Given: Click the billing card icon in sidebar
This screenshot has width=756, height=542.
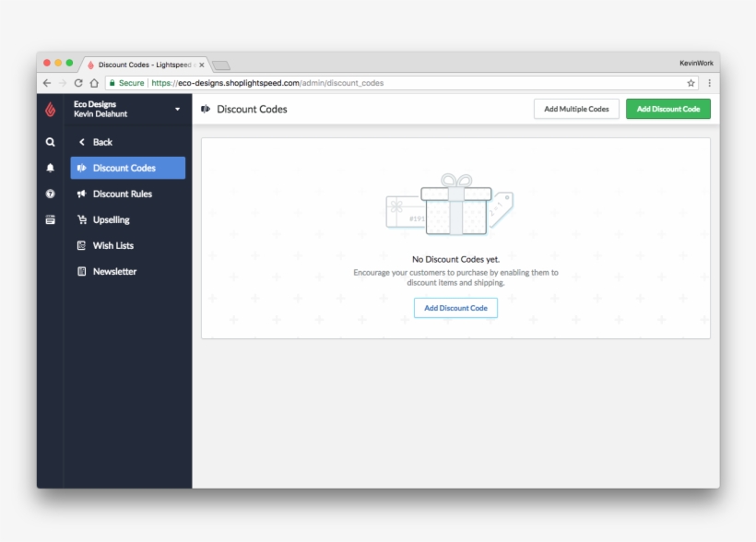Looking at the screenshot, I should pyautogui.click(x=50, y=220).
